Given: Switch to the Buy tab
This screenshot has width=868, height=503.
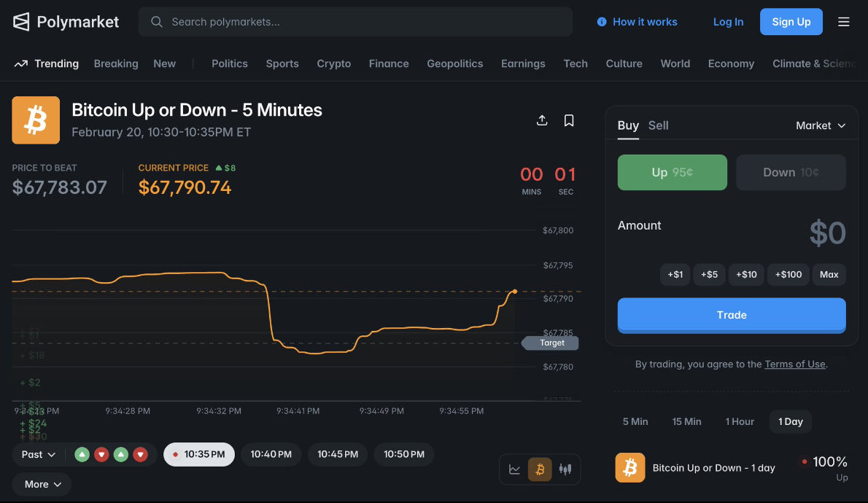Looking at the screenshot, I should pyautogui.click(x=628, y=125).
